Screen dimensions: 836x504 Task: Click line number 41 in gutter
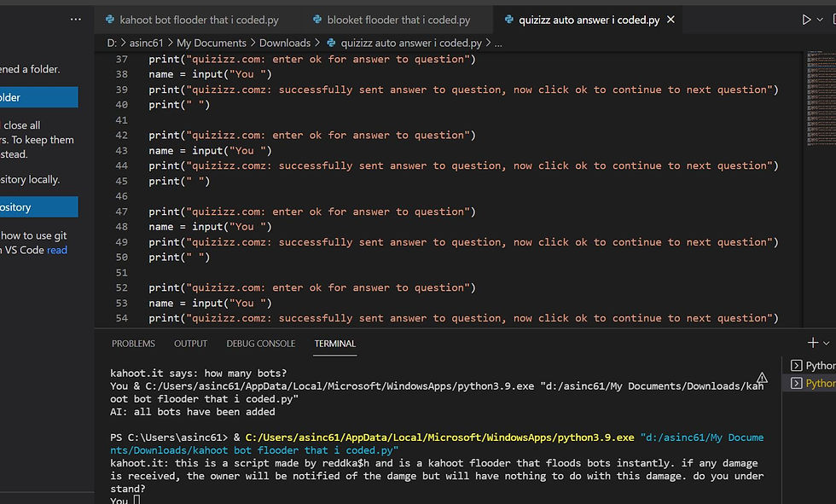click(121, 120)
